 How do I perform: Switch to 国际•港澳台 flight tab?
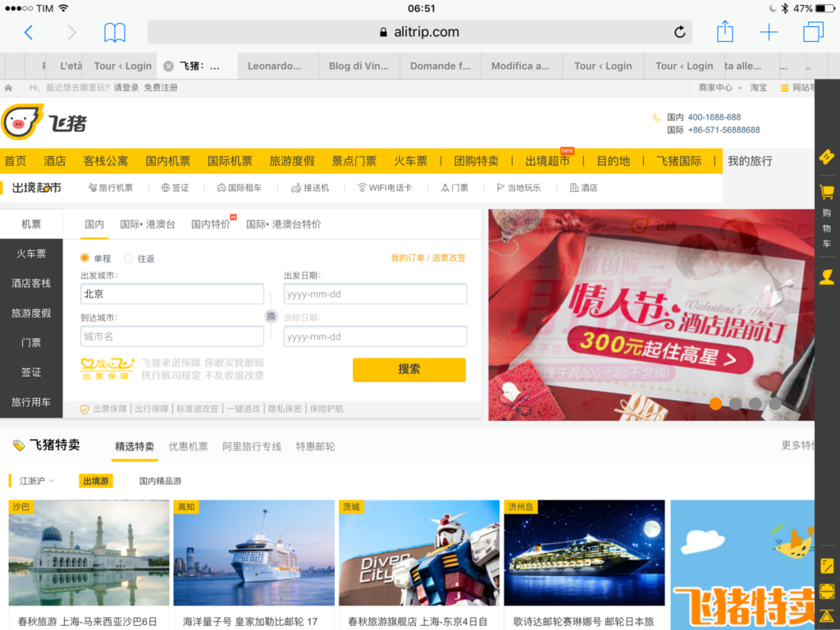click(x=148, y=224)
